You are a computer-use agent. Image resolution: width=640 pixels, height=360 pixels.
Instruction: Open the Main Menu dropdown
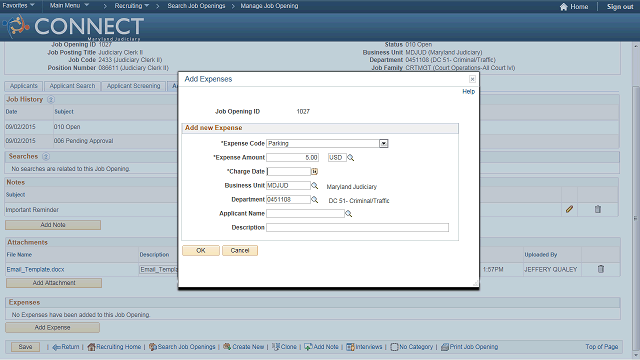point(69,5)
